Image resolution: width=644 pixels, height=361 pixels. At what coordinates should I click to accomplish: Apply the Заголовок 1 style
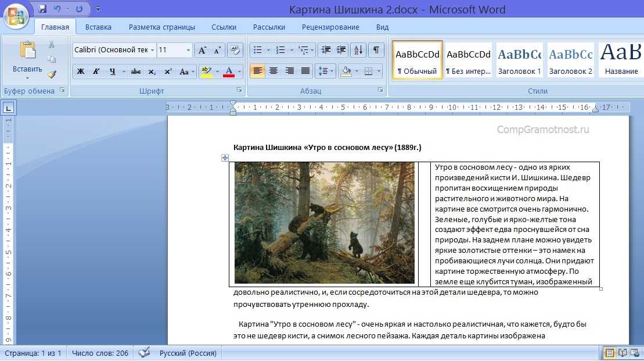[x=519, y=60]
